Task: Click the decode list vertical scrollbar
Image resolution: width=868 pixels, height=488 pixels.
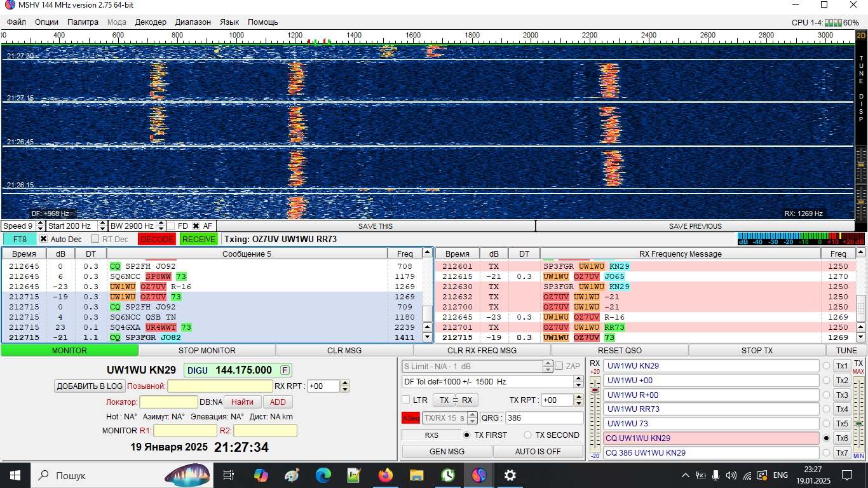Action: coord(428,295)
